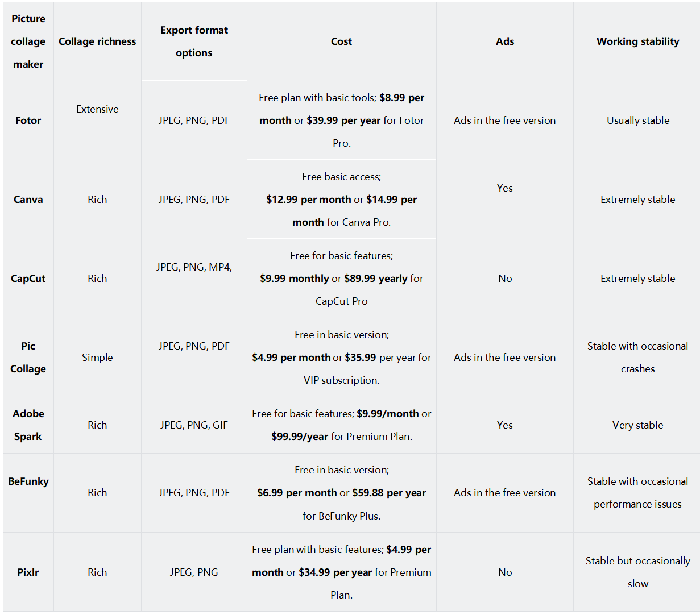Select the Export format options header

pyautogui.click(x=194, y=41)
